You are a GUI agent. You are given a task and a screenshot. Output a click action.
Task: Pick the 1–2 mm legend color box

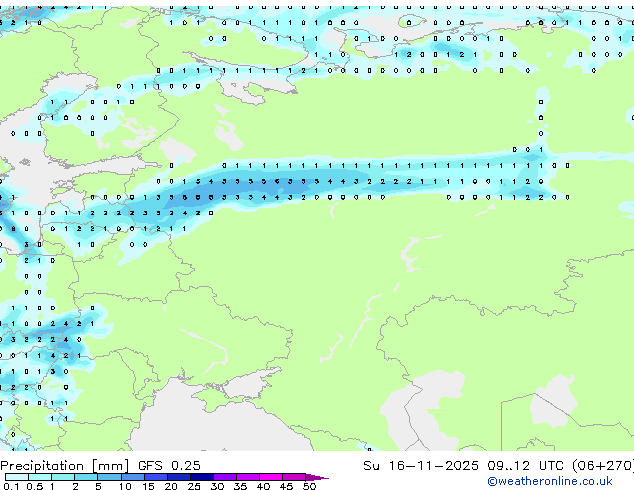coord(63,477)
